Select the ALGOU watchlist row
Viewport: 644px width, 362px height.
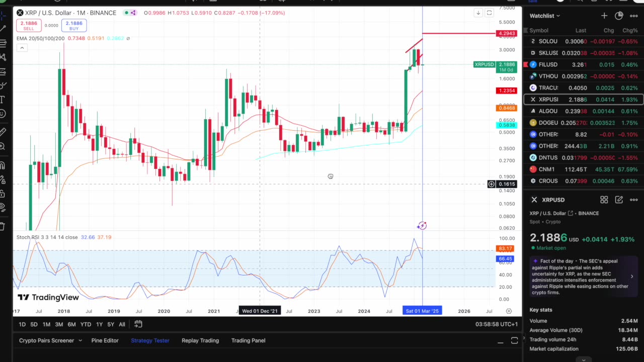tap(584, 111)
